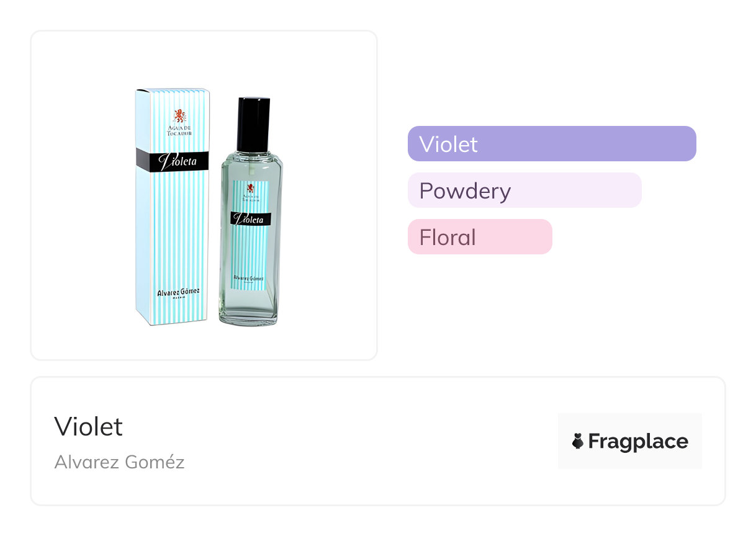Click the Agua de Tocador box text
This screenshot has height=536, width=756.
tap(178, 131)
